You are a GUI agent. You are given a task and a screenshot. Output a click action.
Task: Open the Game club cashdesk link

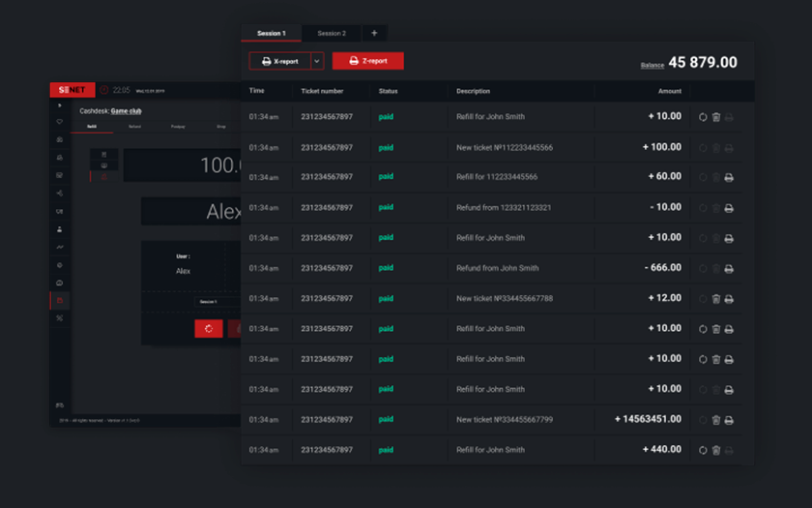point(127,111)
